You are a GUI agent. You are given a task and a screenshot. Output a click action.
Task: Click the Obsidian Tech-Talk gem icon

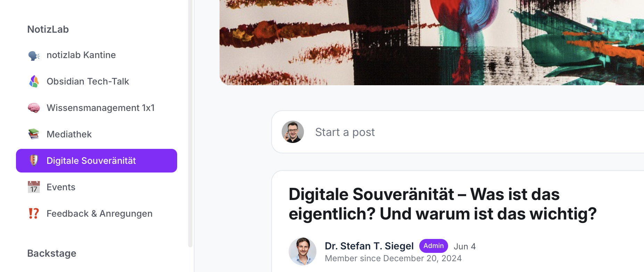(x=34, y=81)
